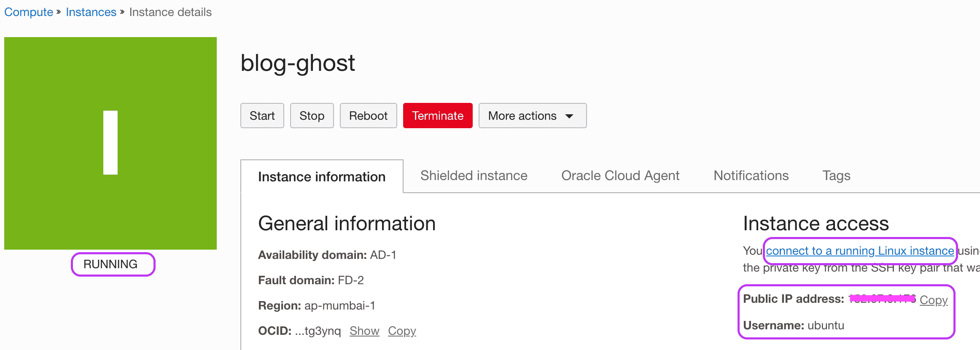Click the Instance details breadcrumb text
Viewport: 980px width, 350px height.
click(x=170, y=12)
